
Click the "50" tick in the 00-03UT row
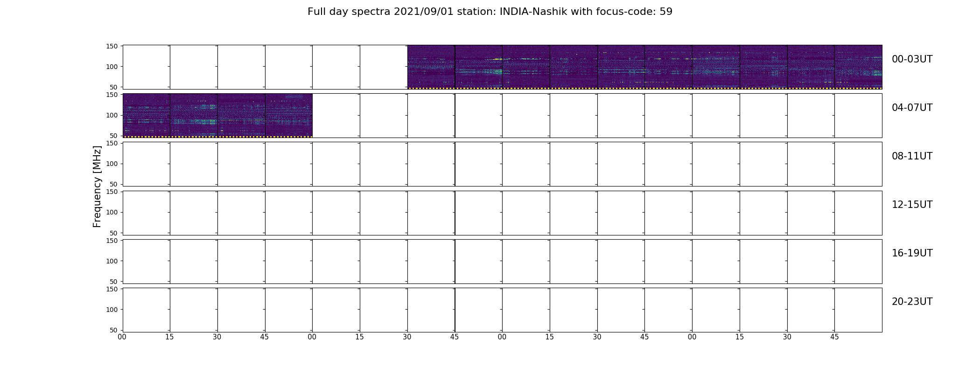pyautogui.click(x=114, y=87)
